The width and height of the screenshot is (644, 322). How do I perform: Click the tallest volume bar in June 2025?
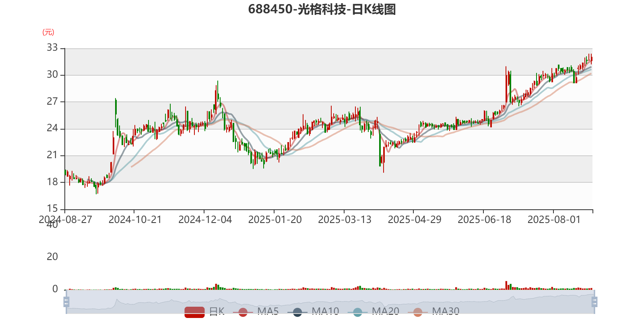point(506,285)
